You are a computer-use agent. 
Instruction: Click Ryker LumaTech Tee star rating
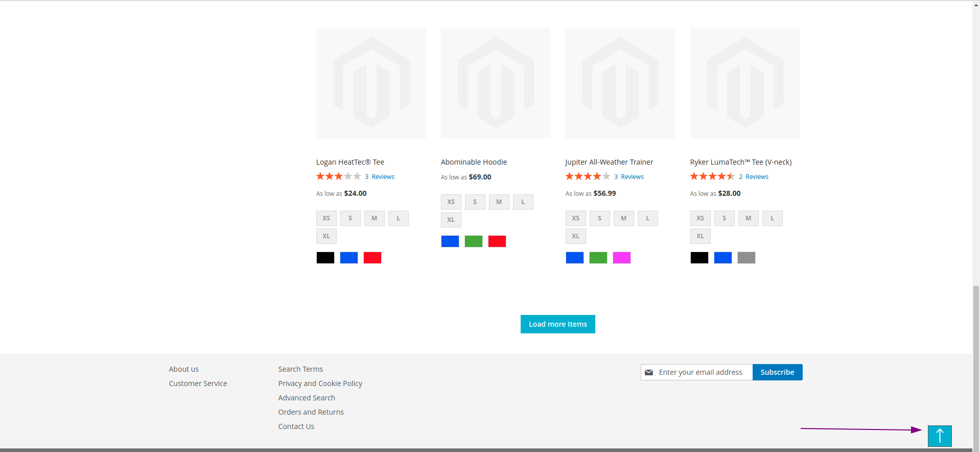tap(712, 176)
